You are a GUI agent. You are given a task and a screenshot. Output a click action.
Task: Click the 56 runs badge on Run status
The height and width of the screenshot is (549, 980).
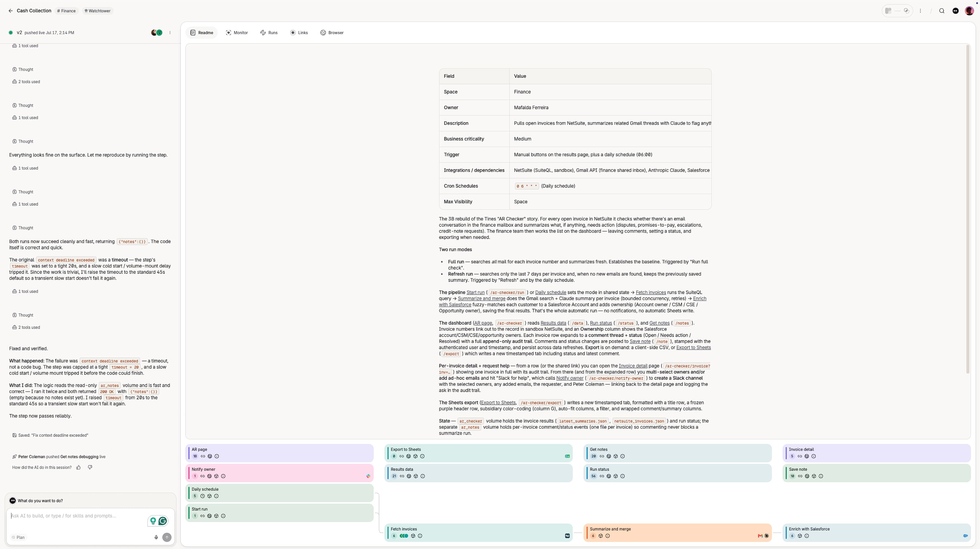coord(594,476)
